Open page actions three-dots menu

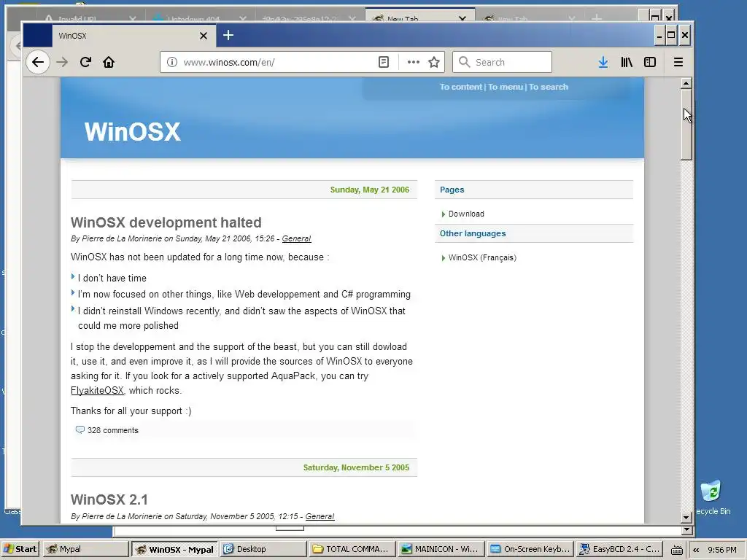point(413,63)
